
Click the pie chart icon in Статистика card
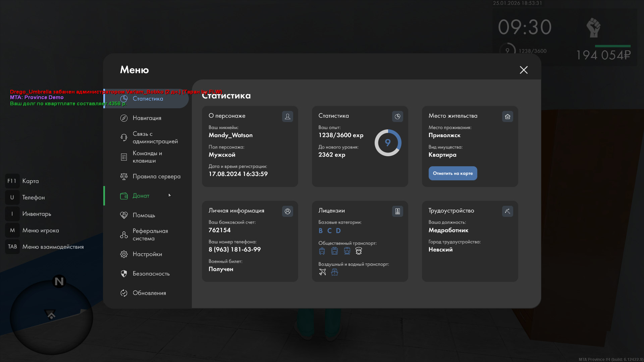click(397, 116)
